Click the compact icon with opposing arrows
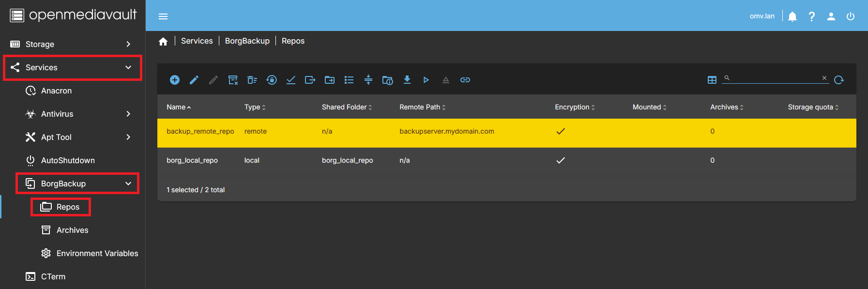Screen dimensions: 868x289 pos(368,80)
